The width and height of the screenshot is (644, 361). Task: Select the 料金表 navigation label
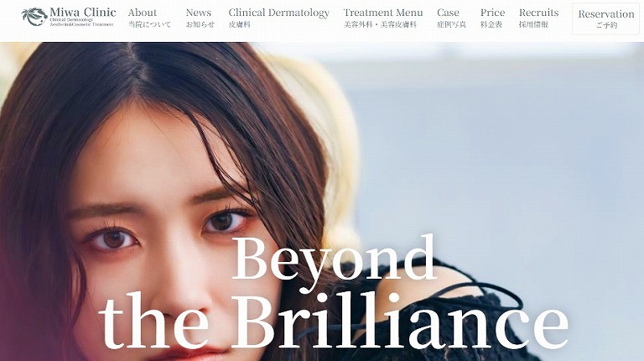click(491, 24)
